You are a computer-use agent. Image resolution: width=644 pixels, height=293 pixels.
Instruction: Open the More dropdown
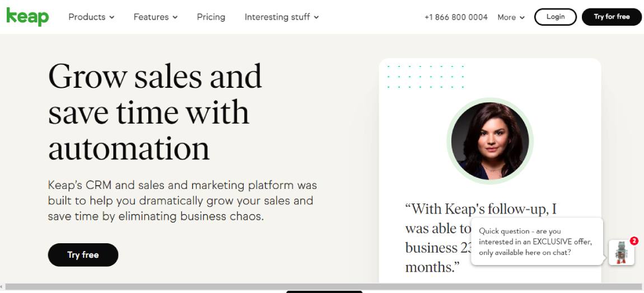point(511,17)
